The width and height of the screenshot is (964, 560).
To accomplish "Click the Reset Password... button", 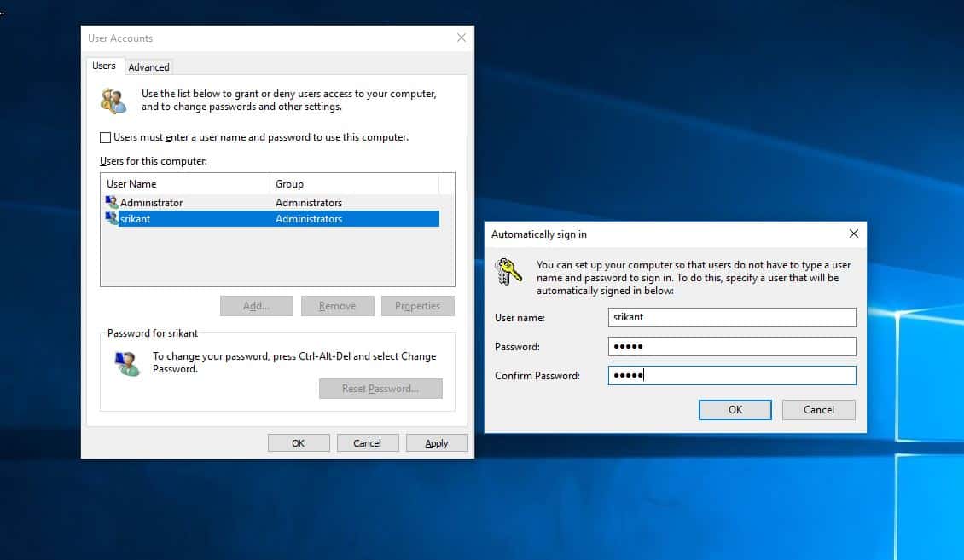I will click(x=380, y=389).
